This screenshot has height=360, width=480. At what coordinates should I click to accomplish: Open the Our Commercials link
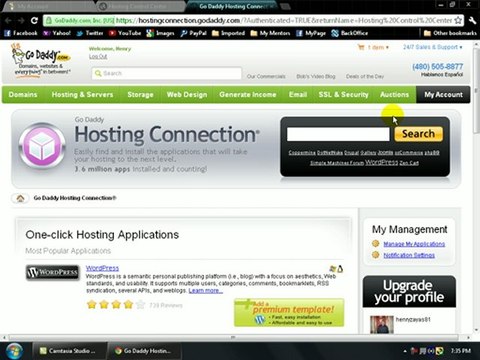tap(266, 76)
